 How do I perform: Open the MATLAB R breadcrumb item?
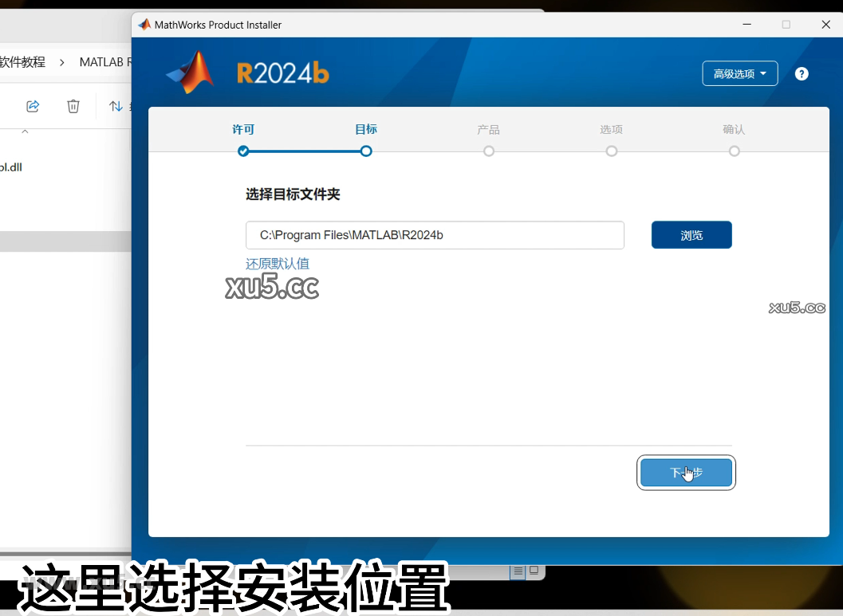(x=106, y=61)
